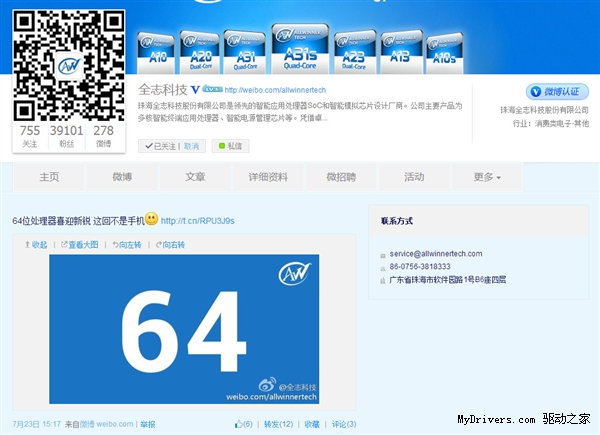Switch to the 文章 tab

click(x=195, y=177)
